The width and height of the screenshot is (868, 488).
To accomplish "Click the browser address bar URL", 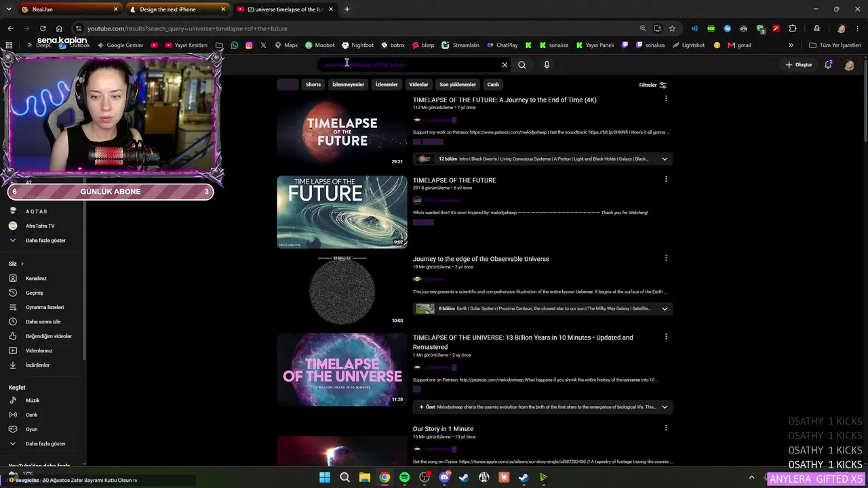I will (187, 28).
